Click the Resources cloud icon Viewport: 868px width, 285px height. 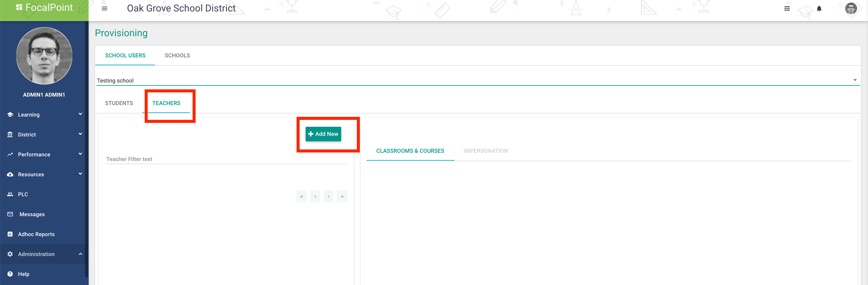pyautogui.click(x=10, y=174)
